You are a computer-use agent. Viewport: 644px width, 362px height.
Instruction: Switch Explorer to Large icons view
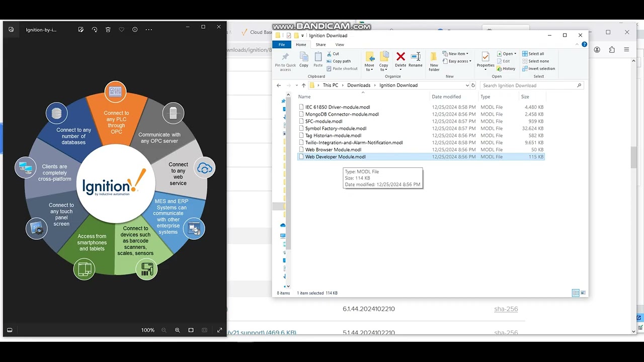[x=583, y=293]
